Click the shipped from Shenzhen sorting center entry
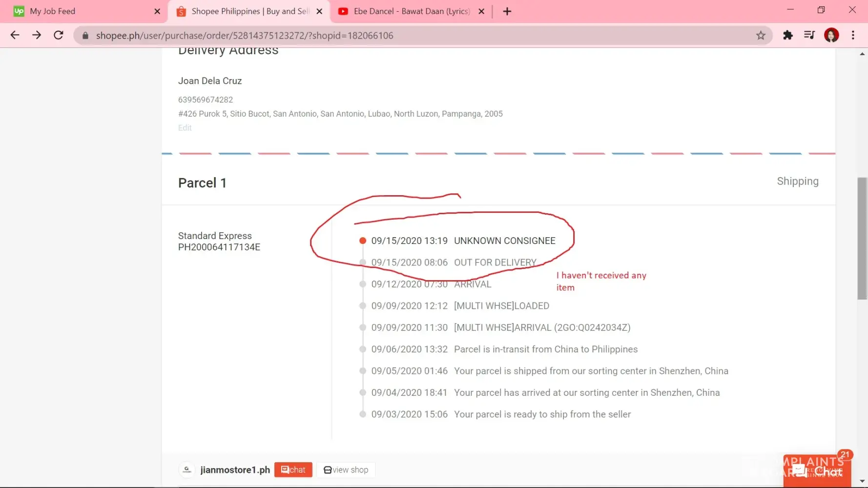The image size is (868, 488). [591, 371]
